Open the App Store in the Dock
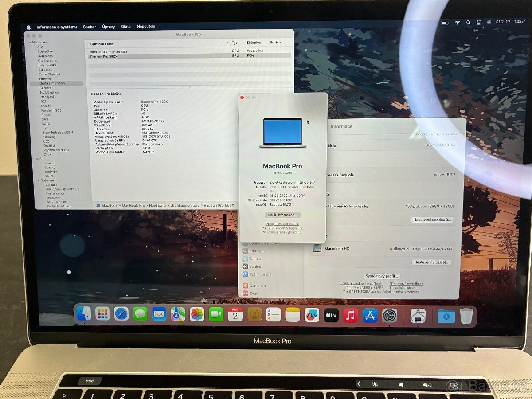The height and width of the screenshot is (399, 532). pos(370,315)
